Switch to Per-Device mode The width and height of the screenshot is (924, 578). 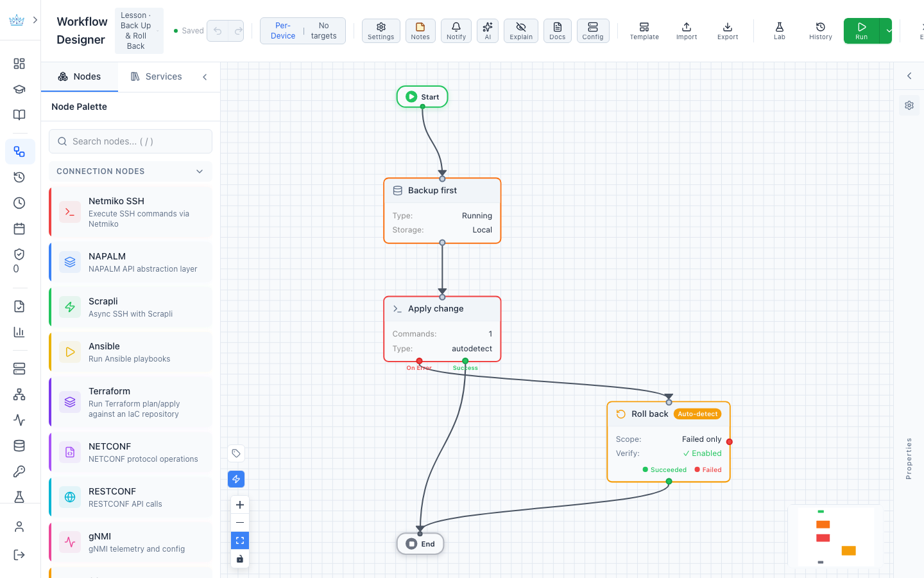[x=283, y=31]
